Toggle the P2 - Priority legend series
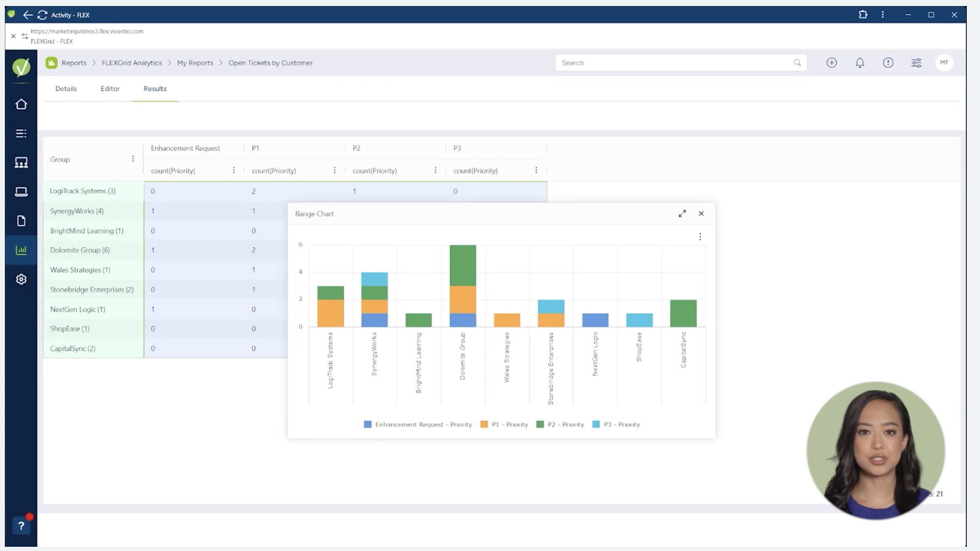This screenshot has height=551, width=980. [560, 424]
